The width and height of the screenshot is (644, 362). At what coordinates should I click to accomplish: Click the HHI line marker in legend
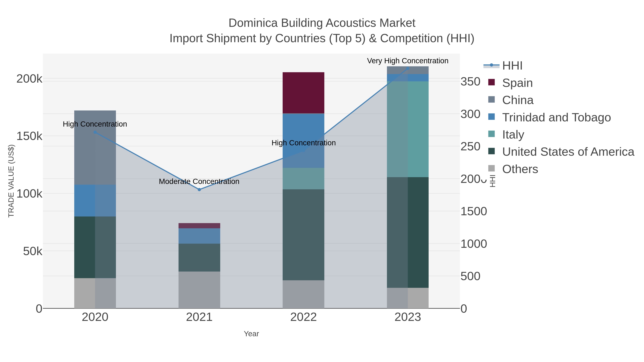(x=491, y=65)
